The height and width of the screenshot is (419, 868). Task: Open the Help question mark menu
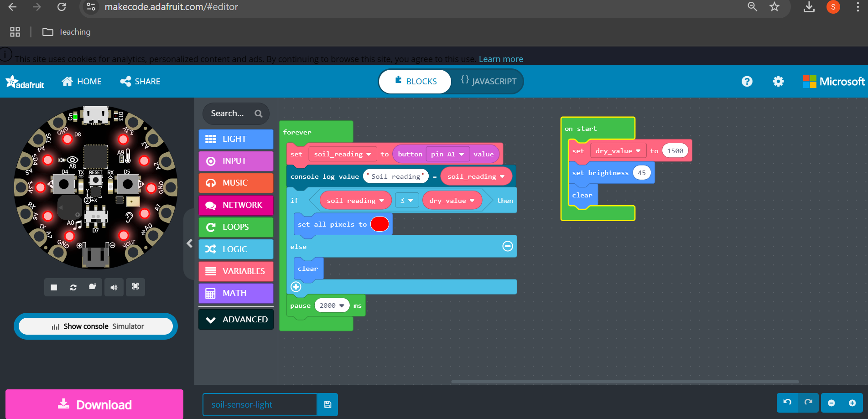747,82
